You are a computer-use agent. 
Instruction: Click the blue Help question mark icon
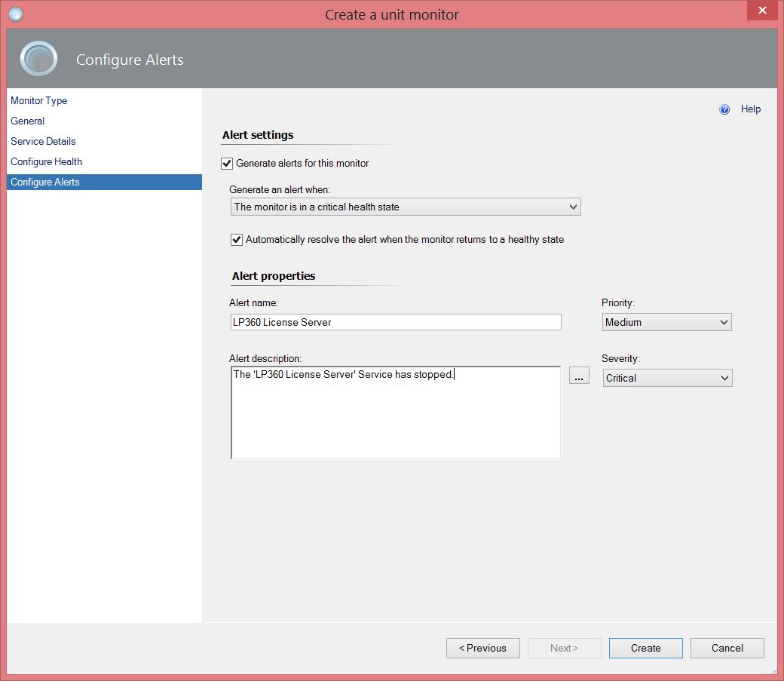[x=724, y=109]
